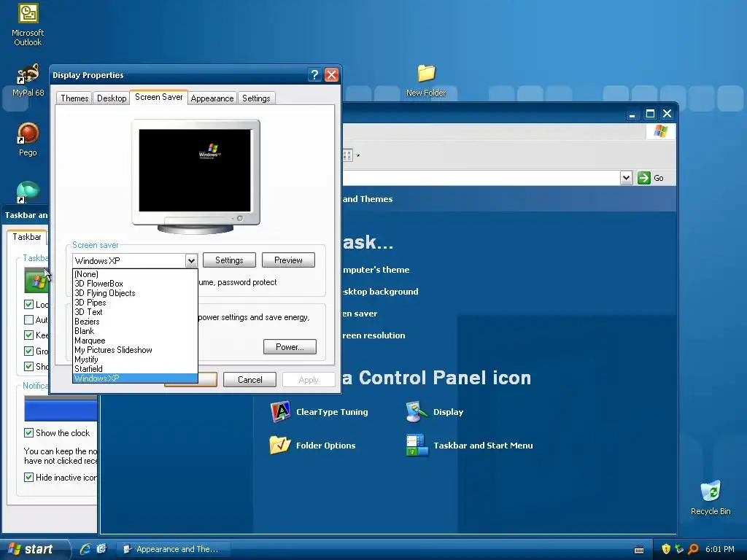Image resolution: width=747 pixels, height=560 pixels.
Task: Choose (None) from the screen saver list
Action: [x=135, y=274]
